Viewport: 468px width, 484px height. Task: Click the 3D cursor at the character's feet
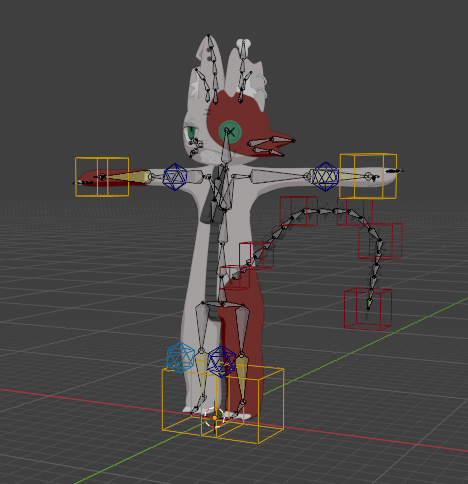pyautogui.click(x=214, y=417)
